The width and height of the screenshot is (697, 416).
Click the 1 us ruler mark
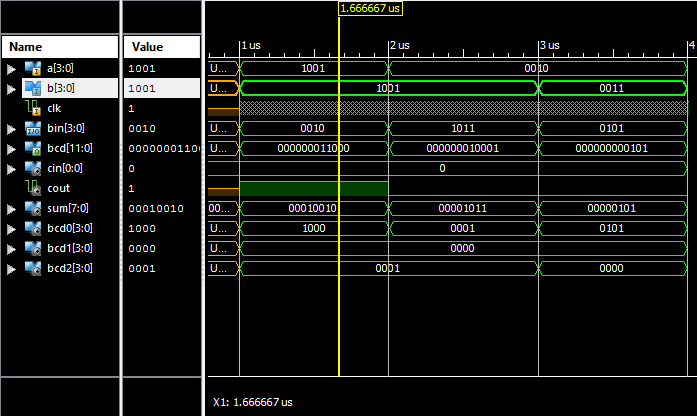(x=251, y=45)
